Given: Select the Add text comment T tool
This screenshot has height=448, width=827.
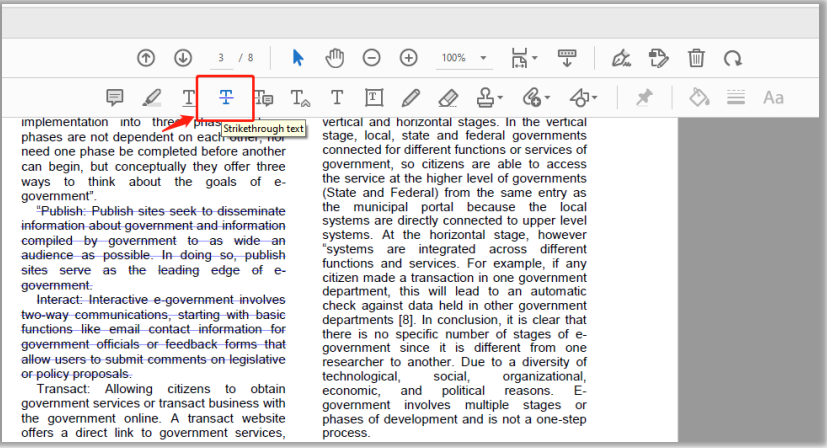Looking at the screenshot, I should click(x=336, y=97).
